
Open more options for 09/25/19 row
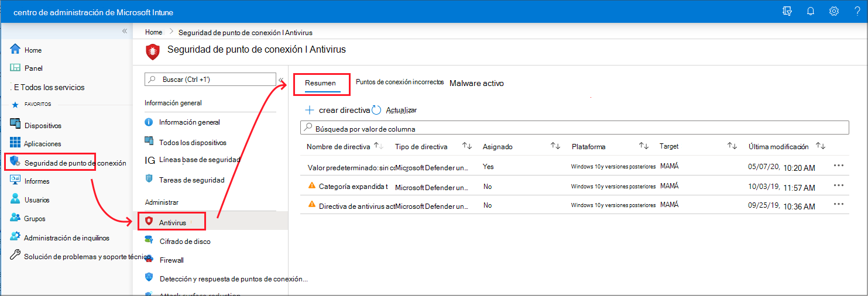839,204
